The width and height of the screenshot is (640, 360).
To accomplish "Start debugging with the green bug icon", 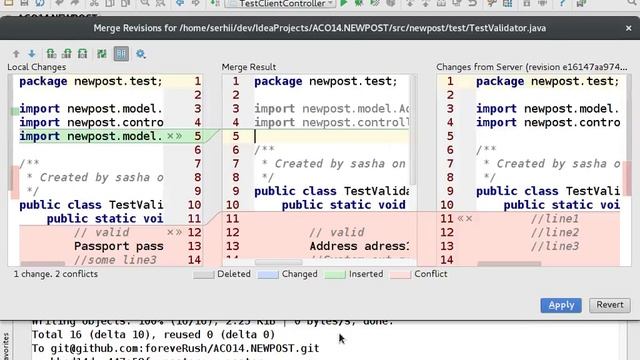I will (x=359, y=3).
